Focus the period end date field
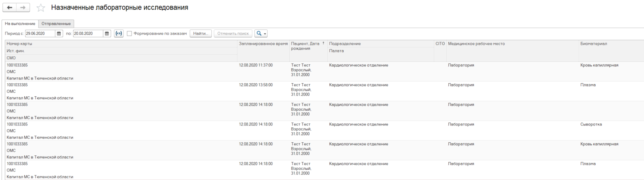The image size is (644, 180). point(88,34)
